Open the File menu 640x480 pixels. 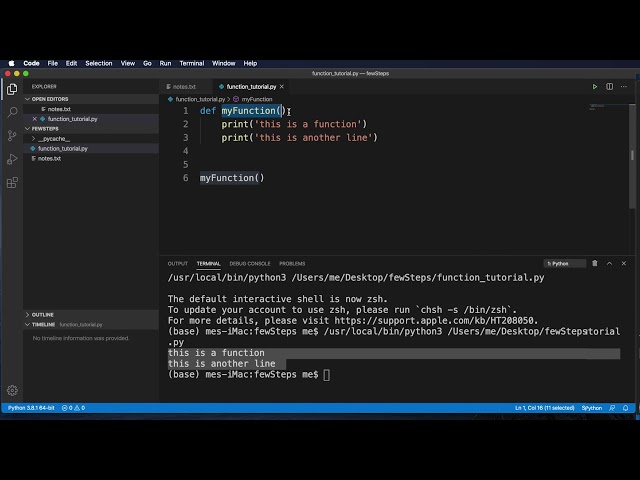click(53, 63)
